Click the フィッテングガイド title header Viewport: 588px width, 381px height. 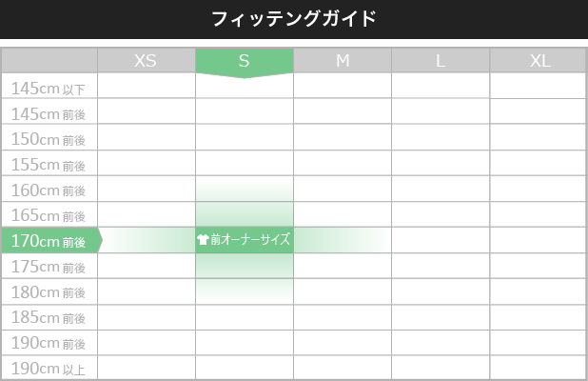[294, 19]
